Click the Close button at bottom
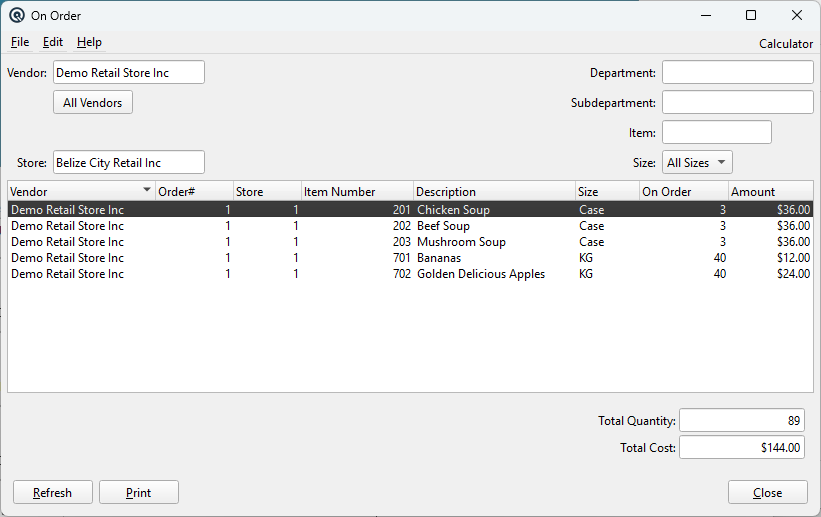821x517 pixels. 768,492
